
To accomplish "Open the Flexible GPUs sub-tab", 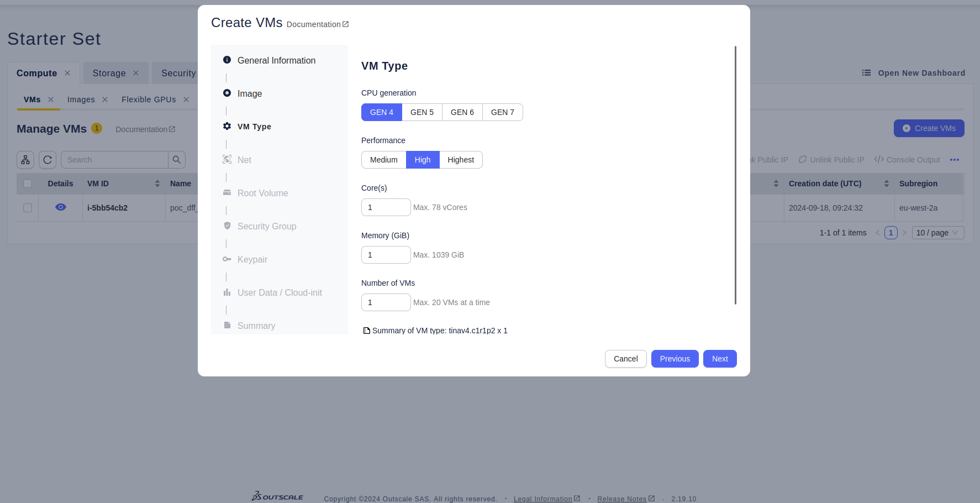I will [149, 99].
